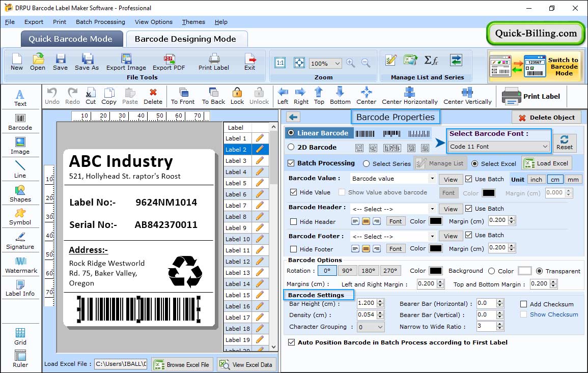Choose the Symbol tool
The height and width of the screenshot is (373, 588).
pos(20,217)
